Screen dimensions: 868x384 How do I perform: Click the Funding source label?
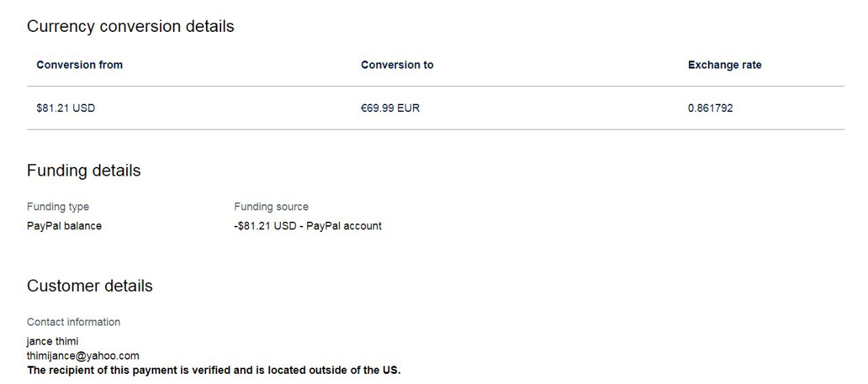tap(271, 207)
